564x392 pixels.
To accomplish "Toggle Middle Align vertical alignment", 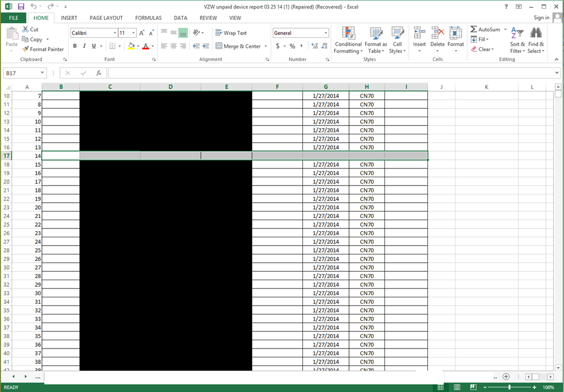I will click(173, 32).
